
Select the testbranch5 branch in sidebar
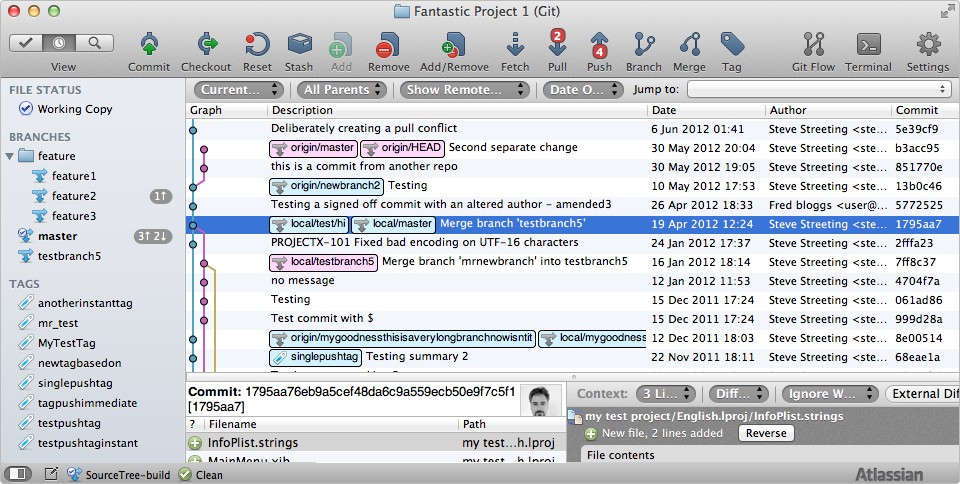point(69,256)
